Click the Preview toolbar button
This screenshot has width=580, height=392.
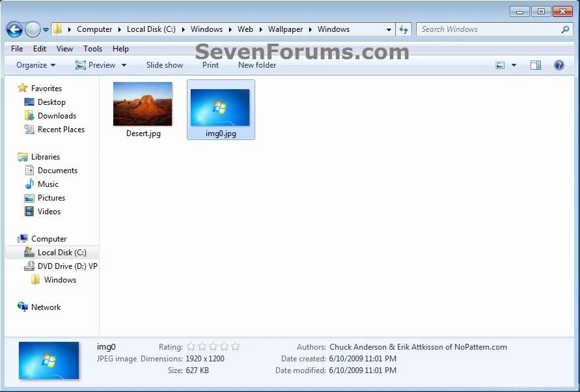tap(96, 65)
